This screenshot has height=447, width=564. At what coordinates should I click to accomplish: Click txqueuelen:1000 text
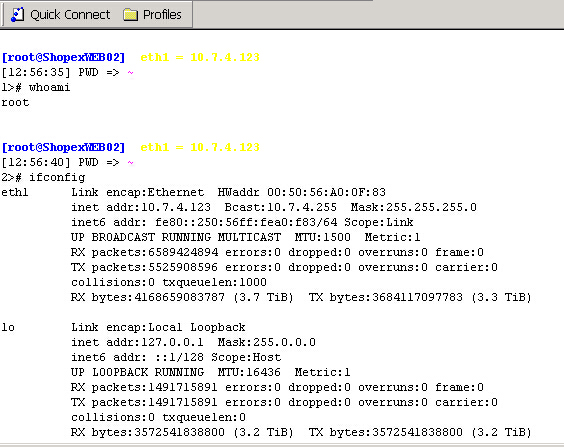214,282
